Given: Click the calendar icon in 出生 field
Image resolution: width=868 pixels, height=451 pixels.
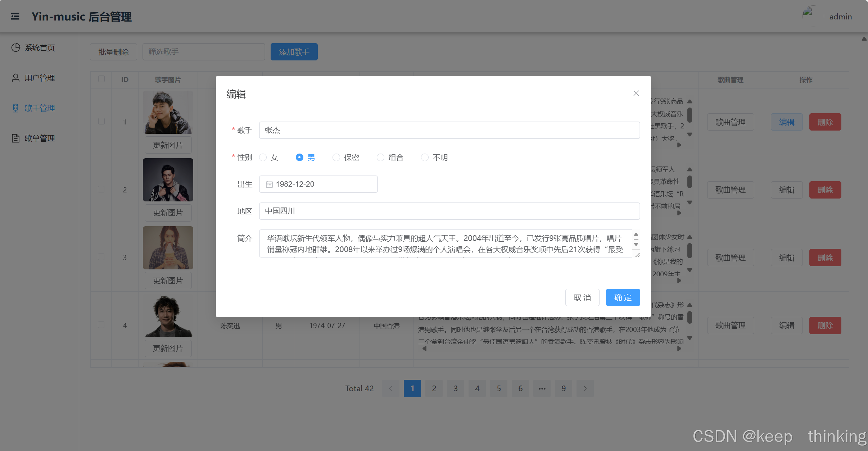Looking at the screenshot, I should 269,184.
